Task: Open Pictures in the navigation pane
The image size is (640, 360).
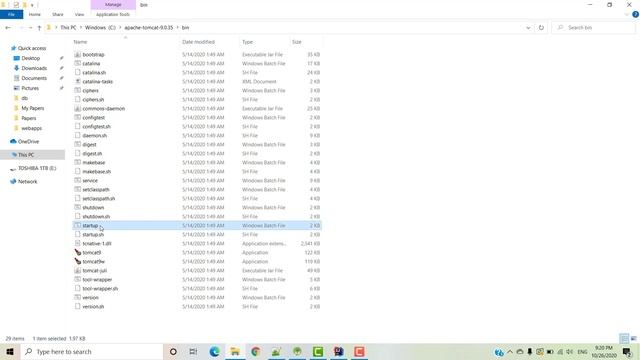Action: (x=30, y=88)
